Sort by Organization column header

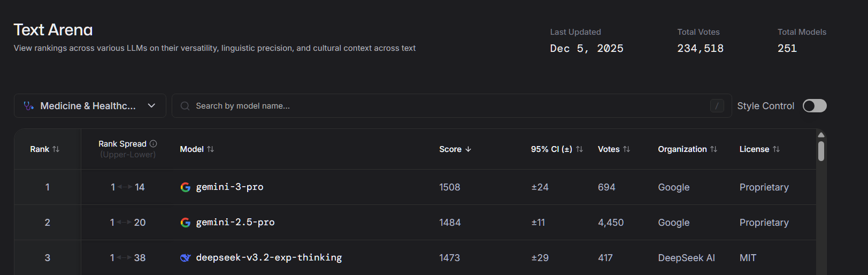click(x=687, y=149)
